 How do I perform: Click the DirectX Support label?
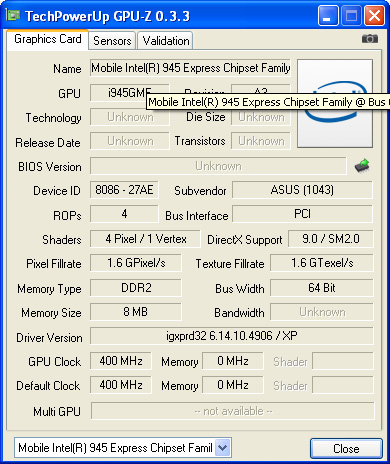point(245,240)
